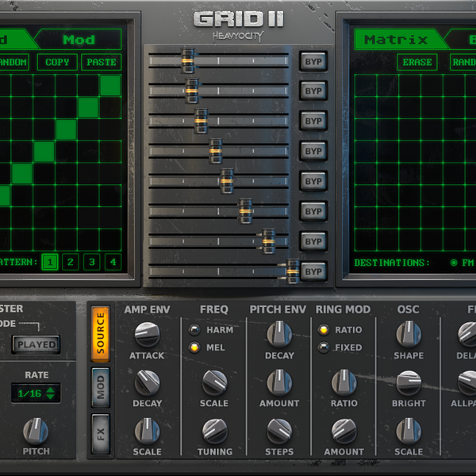Select pattern 4
The height and width of the screenshot is (476, 476).
click(113, 262)
